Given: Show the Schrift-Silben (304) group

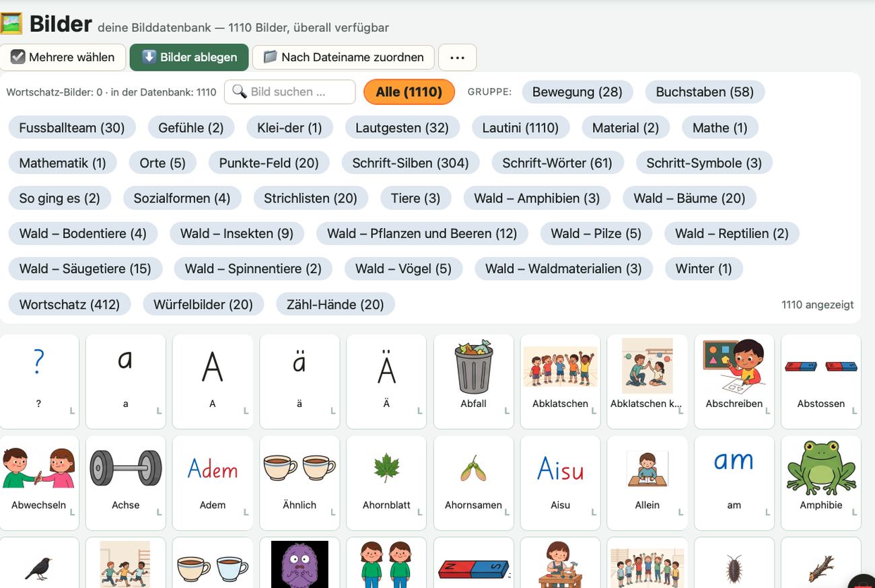Looking at the screenshot, I should (x=411, y=163).
